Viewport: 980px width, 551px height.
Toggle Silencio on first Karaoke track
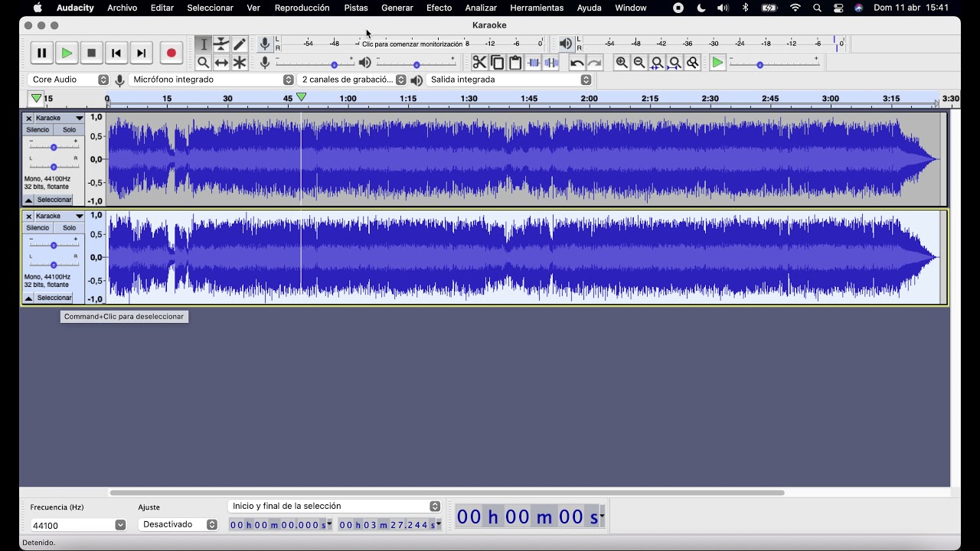click(38, 130)
